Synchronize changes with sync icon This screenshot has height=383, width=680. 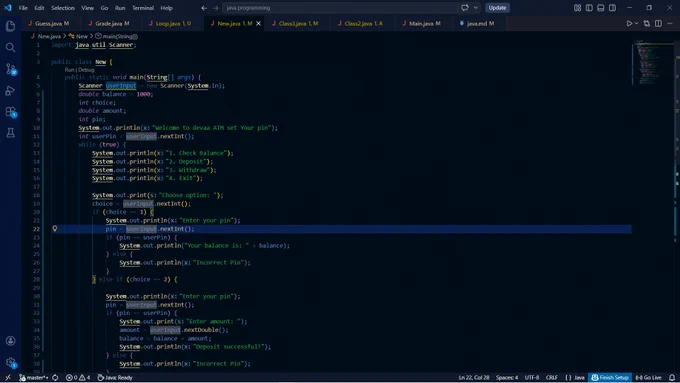click(55, 378)
